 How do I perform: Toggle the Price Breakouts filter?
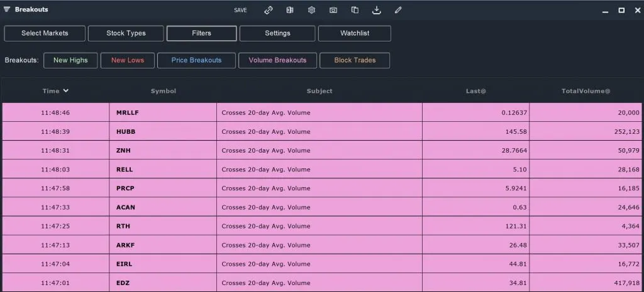click(x=196, y=60)
